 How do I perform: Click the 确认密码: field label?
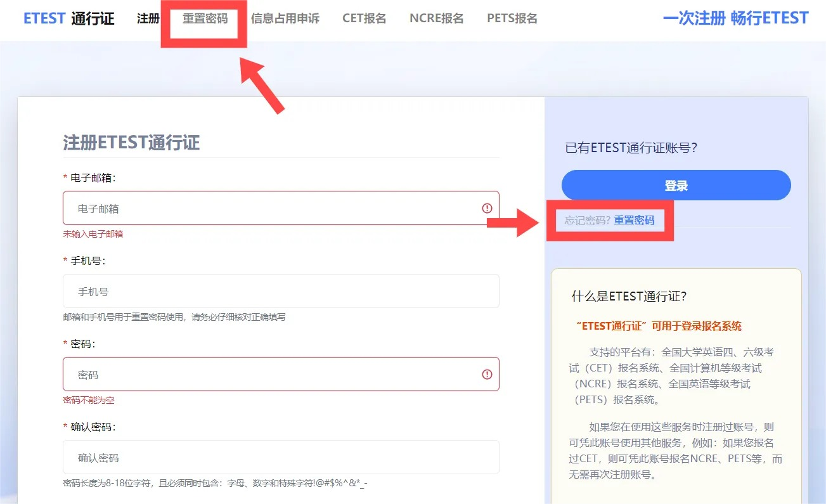(x=93, y=427)
